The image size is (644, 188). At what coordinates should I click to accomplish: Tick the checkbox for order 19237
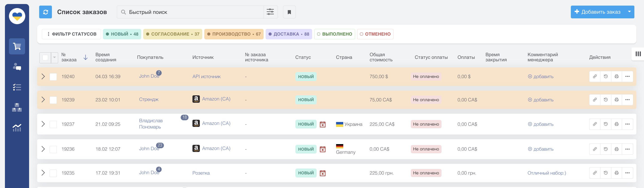coord(53,124)
